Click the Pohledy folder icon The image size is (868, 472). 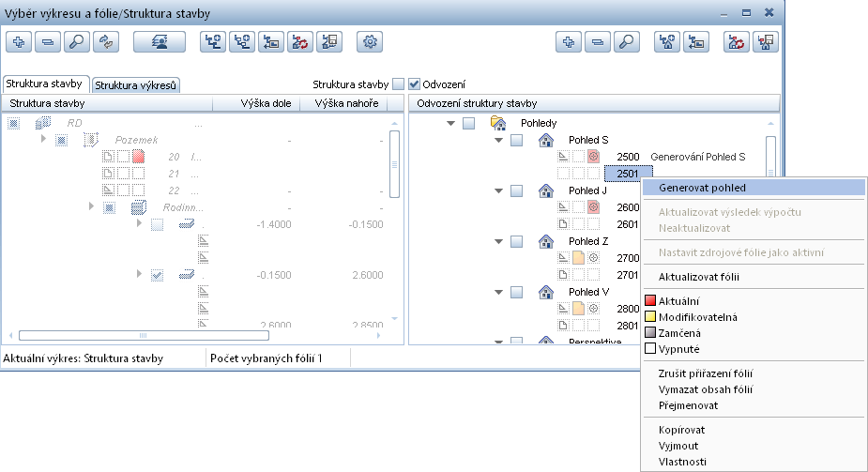click(x=498, y=123)
